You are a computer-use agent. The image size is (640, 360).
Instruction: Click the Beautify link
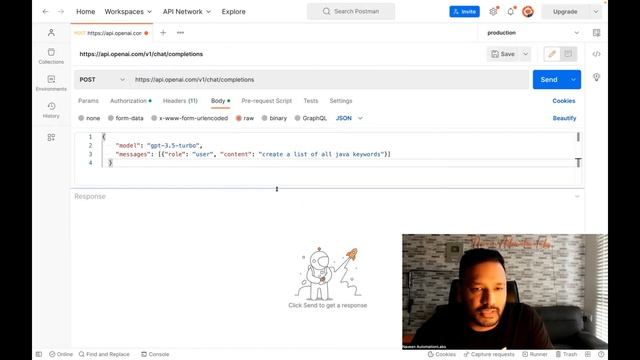[x=564, y=118]
